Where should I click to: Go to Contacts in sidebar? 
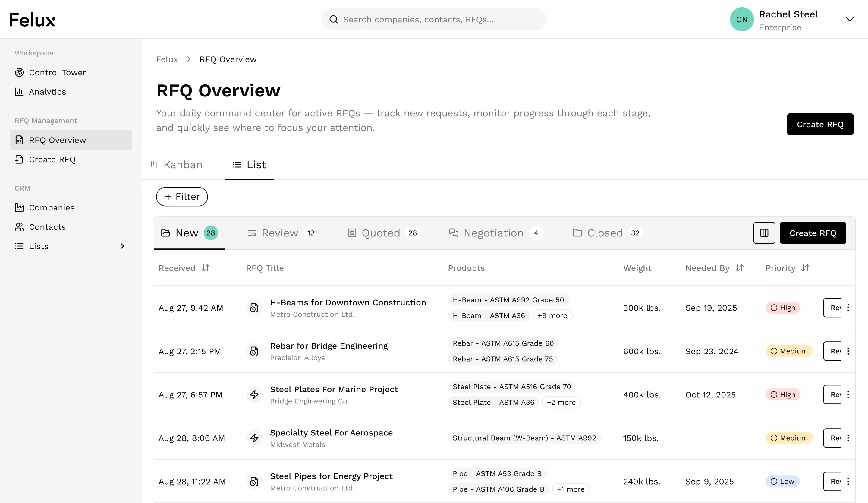point(47,227)
